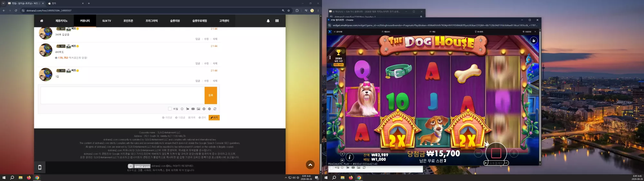This screenshot has width=644, height=181.
Task: Reload the slotnara2 page
Action: (16, 11)
